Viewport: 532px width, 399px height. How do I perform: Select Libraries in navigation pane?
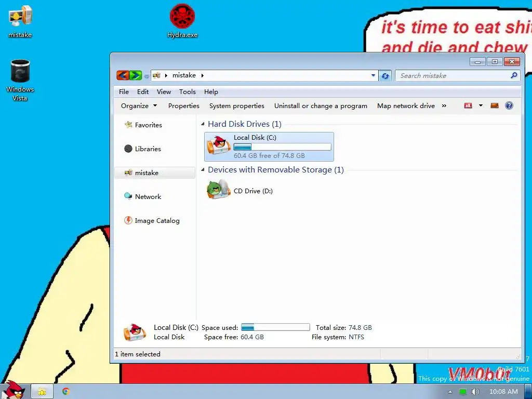pos(148,149)
